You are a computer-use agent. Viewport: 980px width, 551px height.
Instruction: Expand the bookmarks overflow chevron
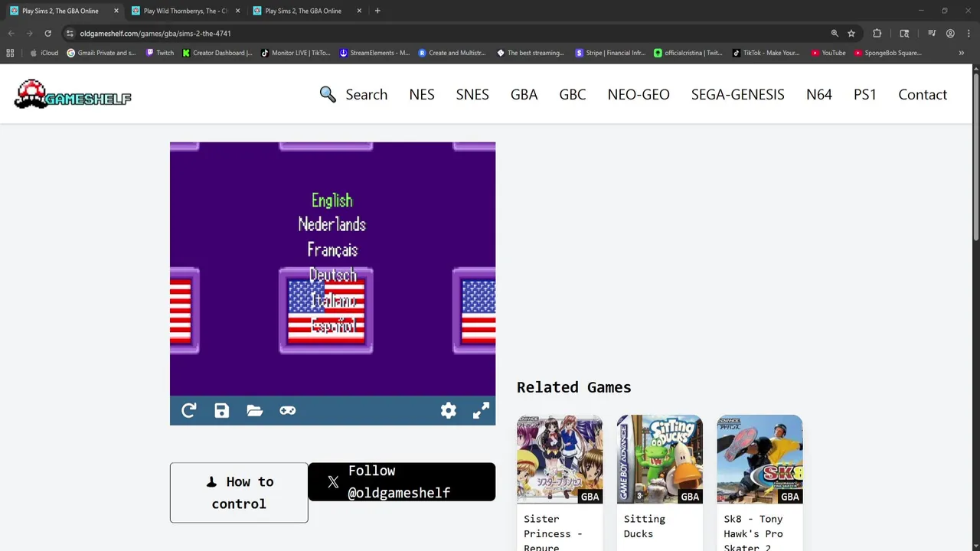tap(962, 53)
